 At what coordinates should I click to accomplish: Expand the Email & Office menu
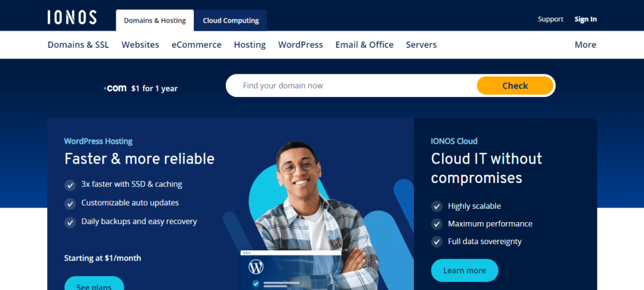pyautogui.click(x=364, y=45)
